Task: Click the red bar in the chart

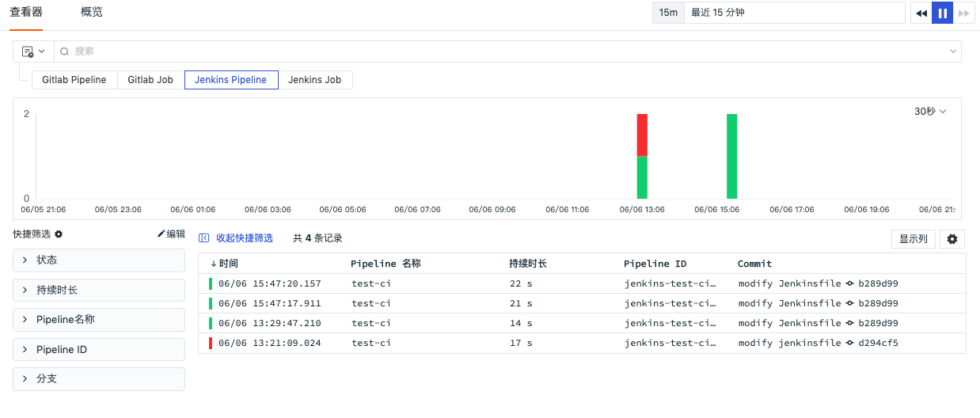Action: tap(642, 135)
